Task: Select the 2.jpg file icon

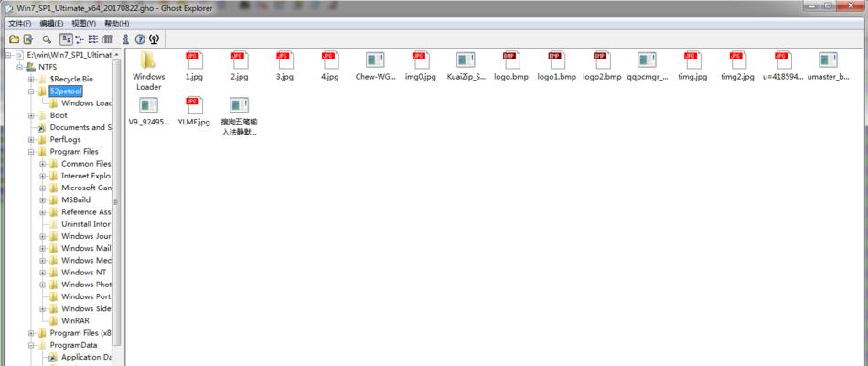Action: click(x=239, y=59)
